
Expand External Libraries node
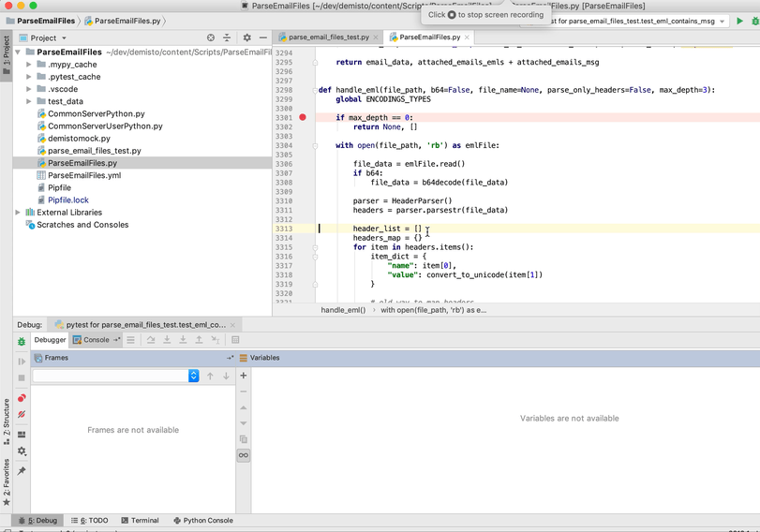18,213
